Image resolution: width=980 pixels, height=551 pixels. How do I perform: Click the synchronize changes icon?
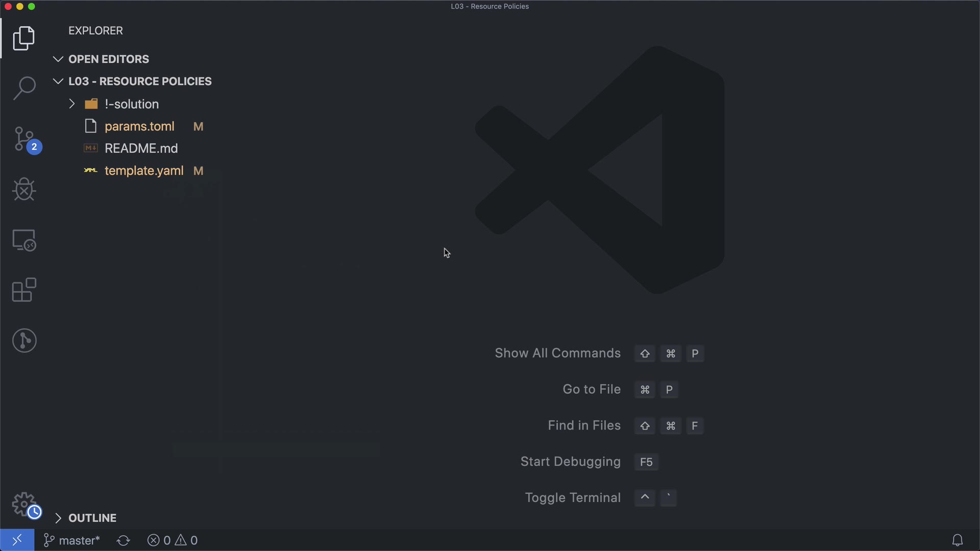[x=123, y=540]
